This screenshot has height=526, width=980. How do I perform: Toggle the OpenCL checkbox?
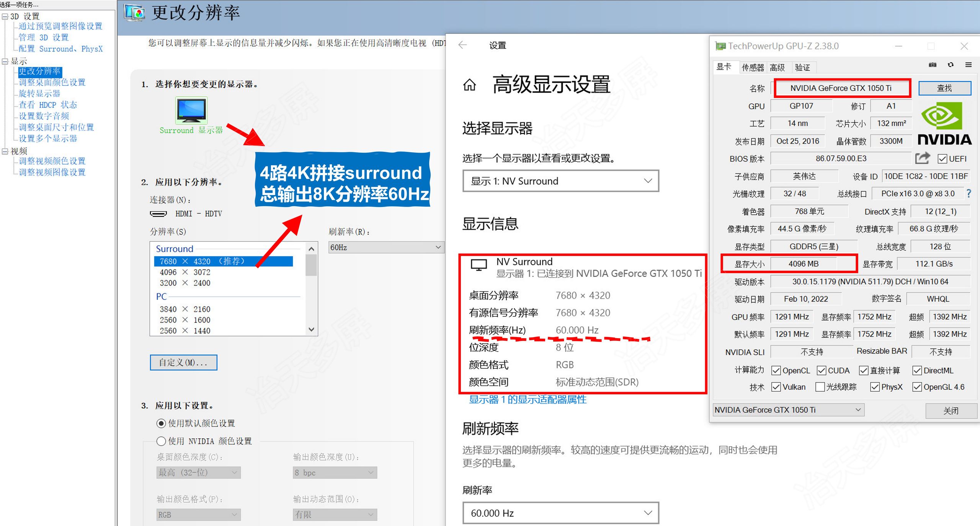point(776,370)
